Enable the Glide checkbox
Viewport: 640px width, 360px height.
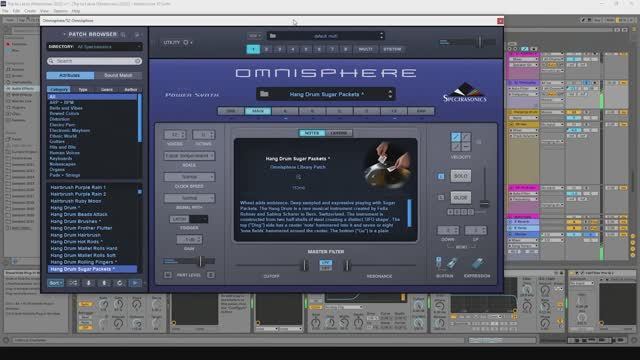click(x=441, y=198)
